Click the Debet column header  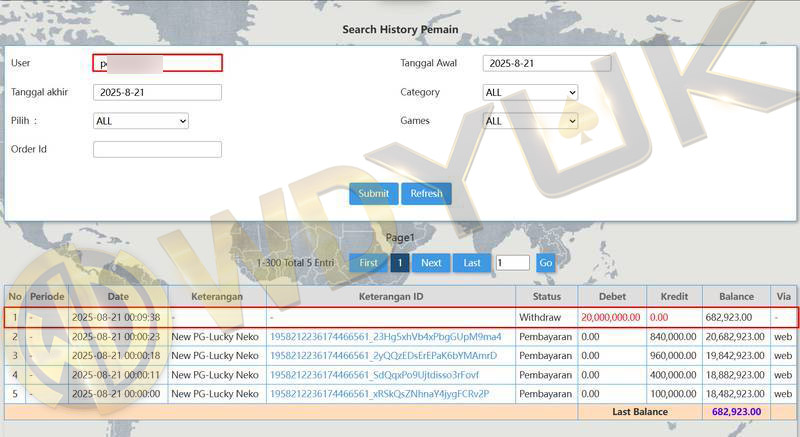coord(612,296)
